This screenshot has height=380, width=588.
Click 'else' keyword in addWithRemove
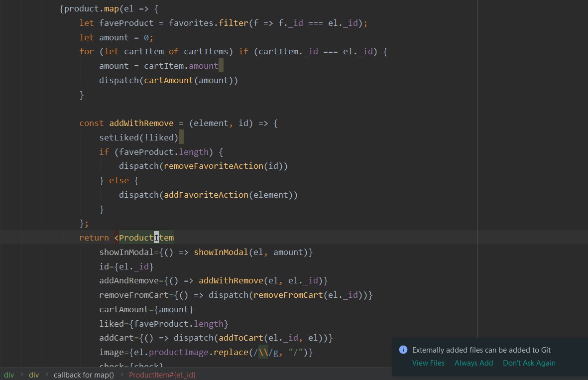119,180
